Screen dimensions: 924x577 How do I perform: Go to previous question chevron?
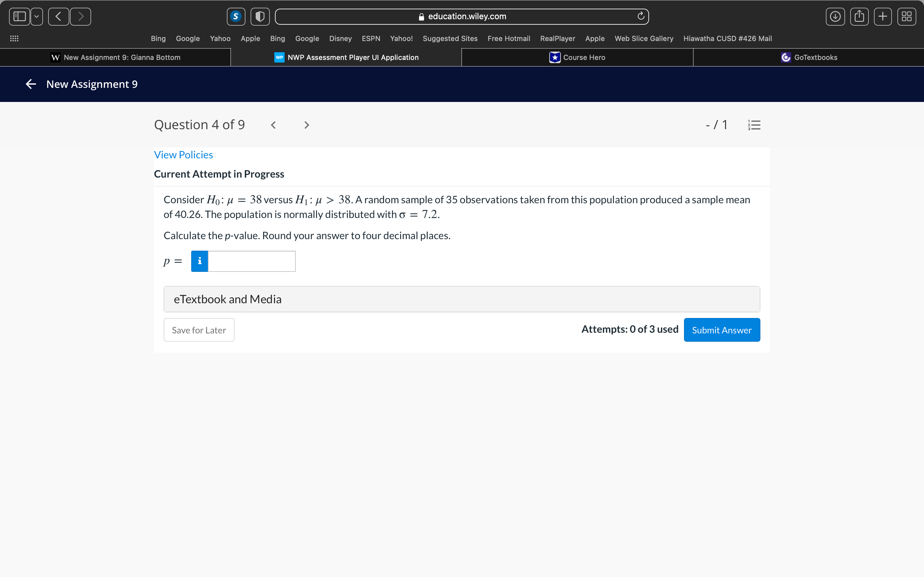click(x=273, y=125)
